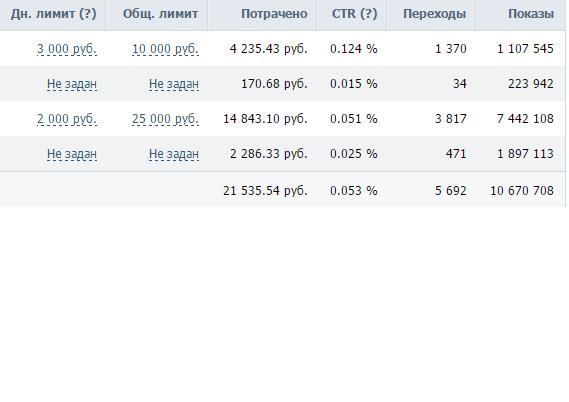This screenshot has height=402, width=569.
Task: Set total limit in 170.68 руб. row
Action: 174,84
